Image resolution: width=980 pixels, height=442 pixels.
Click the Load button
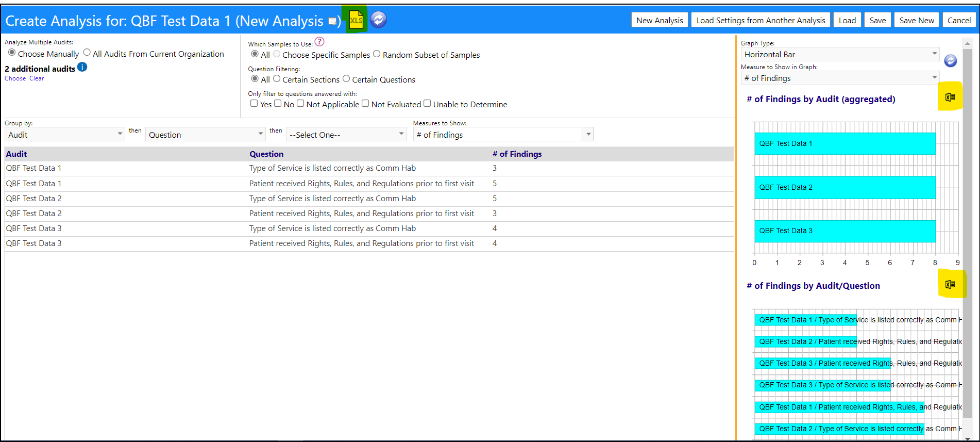click(x=847, y=20)
